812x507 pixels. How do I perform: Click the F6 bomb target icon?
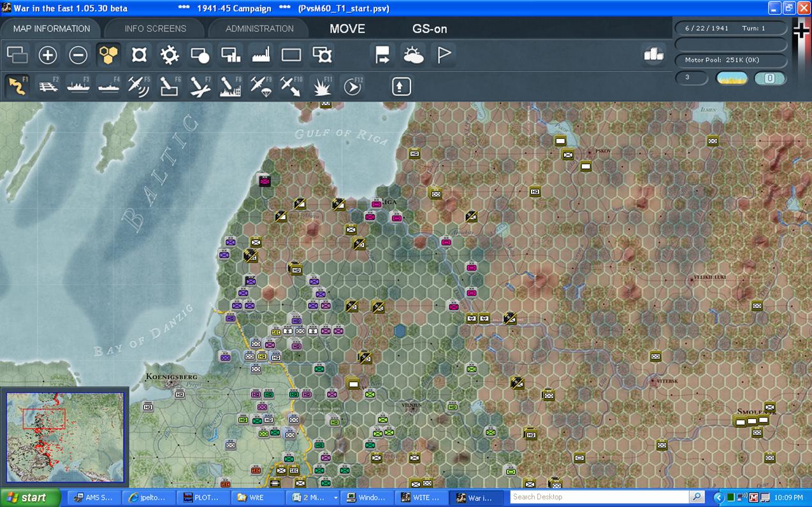[x=170, y=86]
